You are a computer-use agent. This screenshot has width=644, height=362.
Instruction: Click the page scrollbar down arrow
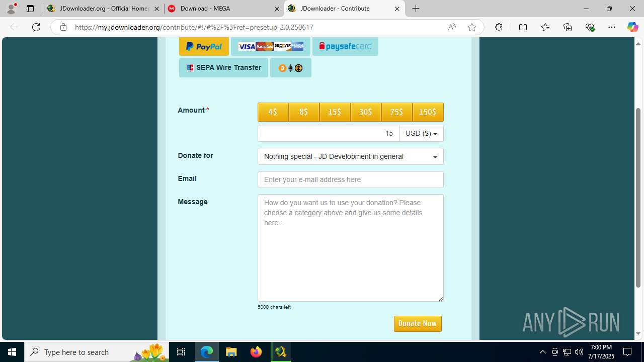coord(638,334)
